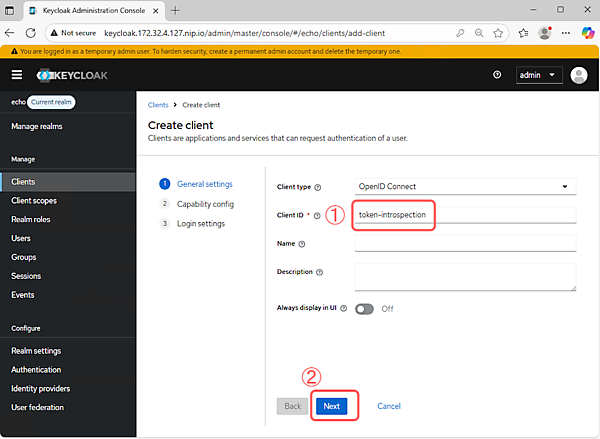The image size is (600, 439).
Task: Open Client scopes in sidebar
Action: click(36, 201)
